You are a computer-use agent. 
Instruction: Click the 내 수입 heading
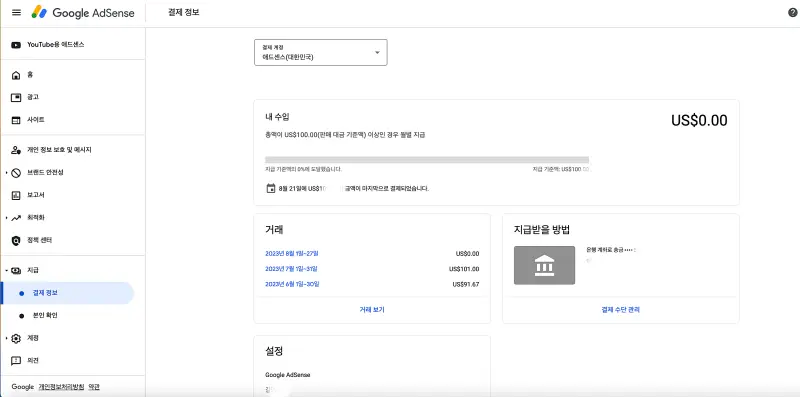277,117
